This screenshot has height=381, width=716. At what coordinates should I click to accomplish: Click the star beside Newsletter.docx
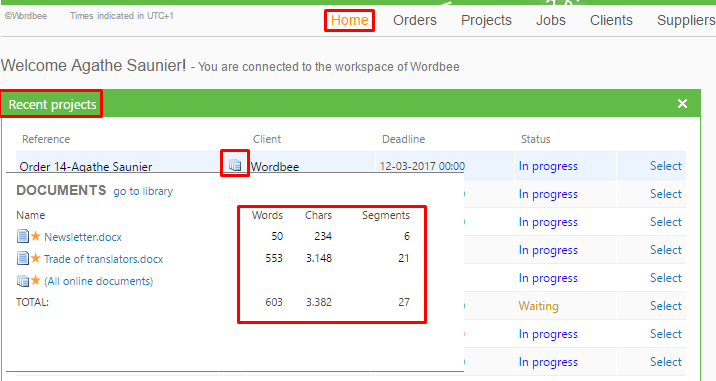pyautogui.click(x=36, y=236)
